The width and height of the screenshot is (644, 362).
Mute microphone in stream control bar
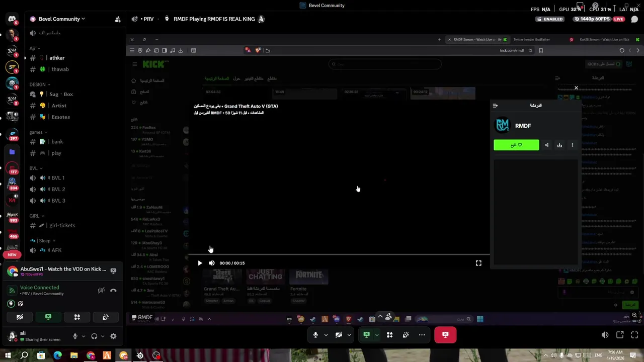point(315,335)
